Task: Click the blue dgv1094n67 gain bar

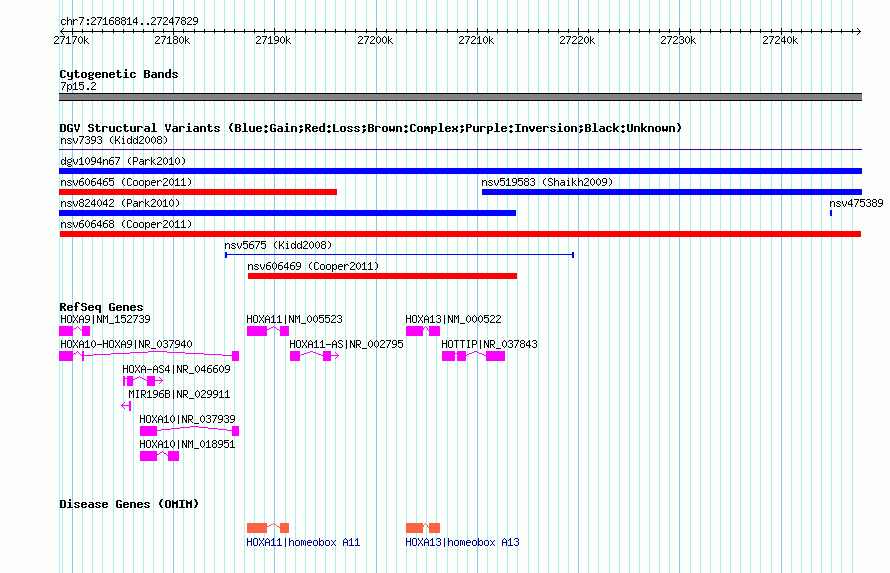Action: (460, 171)
